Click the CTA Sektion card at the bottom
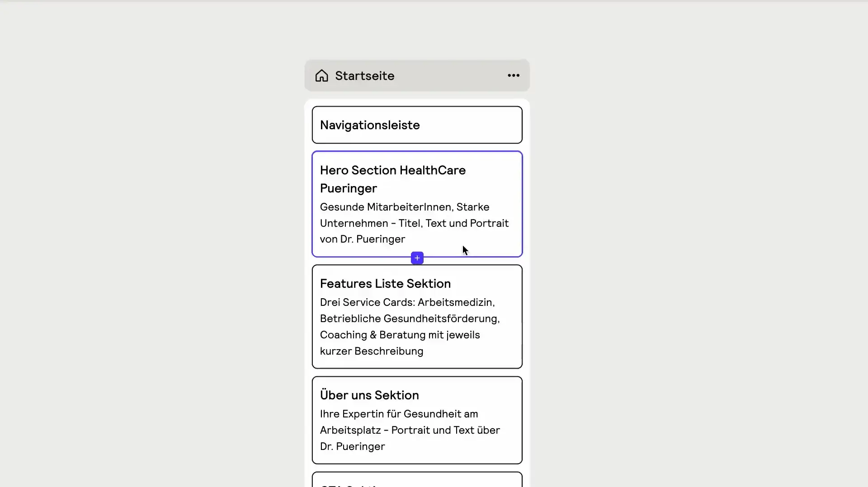The height and width of the screenshot is (487, 868). point(416,481)
